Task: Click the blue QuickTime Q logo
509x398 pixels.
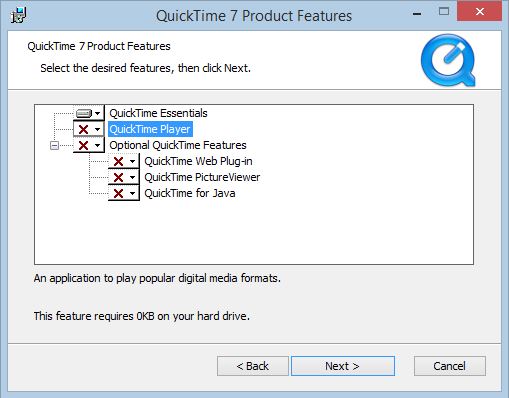Action: pyautogui.click(x=448, y=60)
